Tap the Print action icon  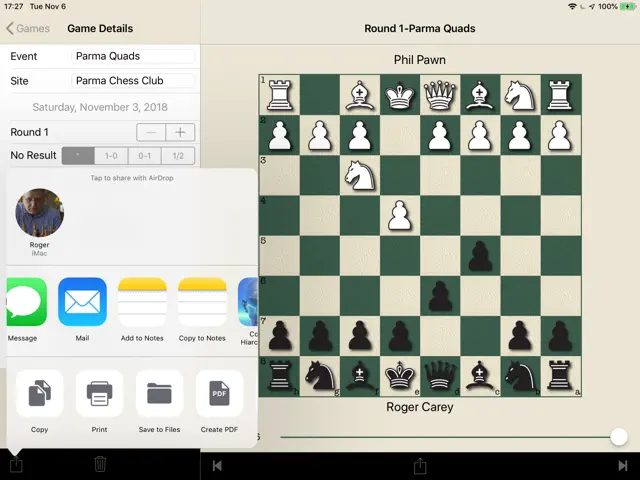[x=100, y=393]
